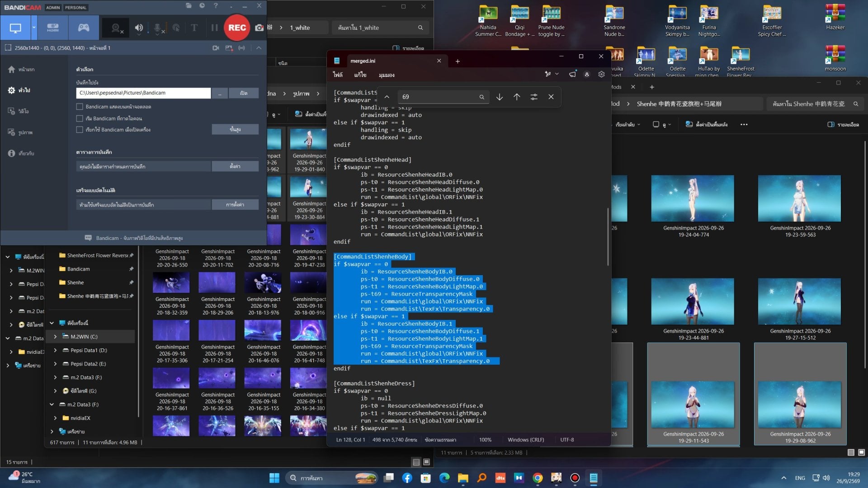Take a screenshot with Bandicam camera icon
Screen dimensions: 868x488
click(259, 28)
